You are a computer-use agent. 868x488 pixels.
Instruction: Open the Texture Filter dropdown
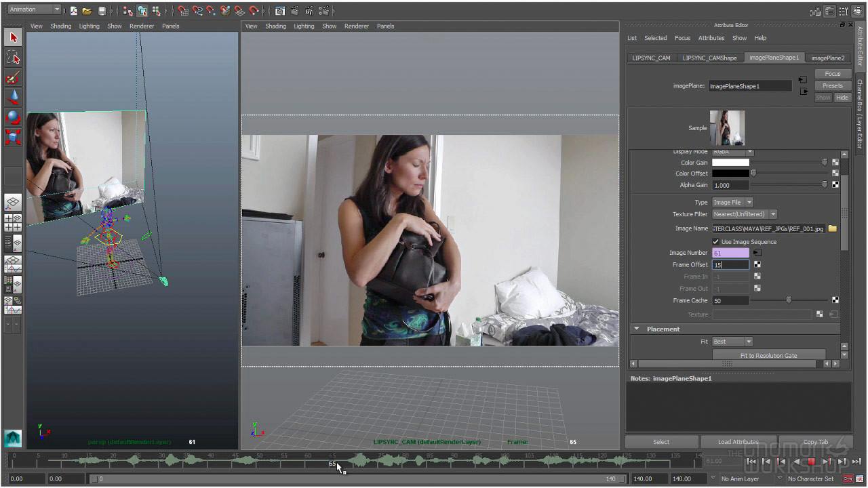[x=744, y=214]
